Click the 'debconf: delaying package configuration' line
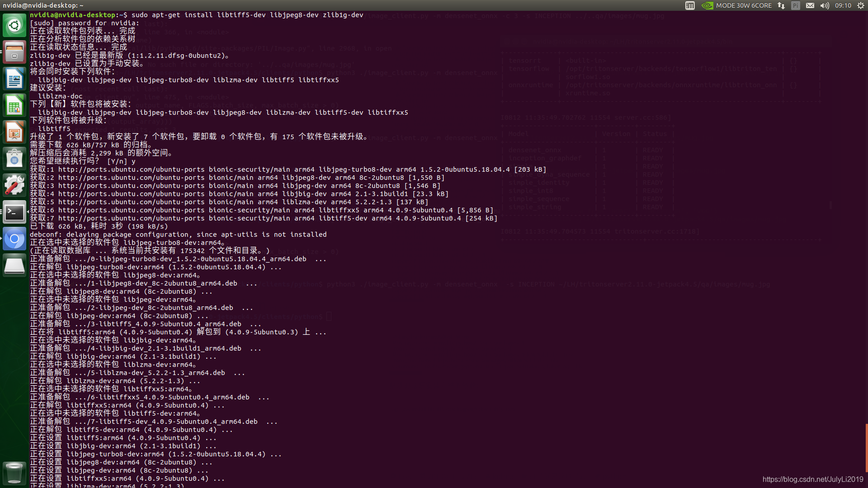 (x=178, y=235)
